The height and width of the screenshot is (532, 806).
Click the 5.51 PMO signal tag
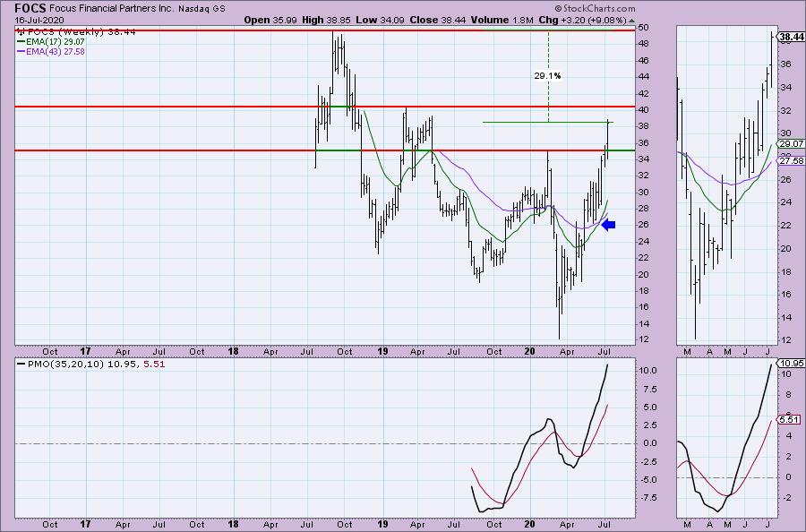(789, 419)
